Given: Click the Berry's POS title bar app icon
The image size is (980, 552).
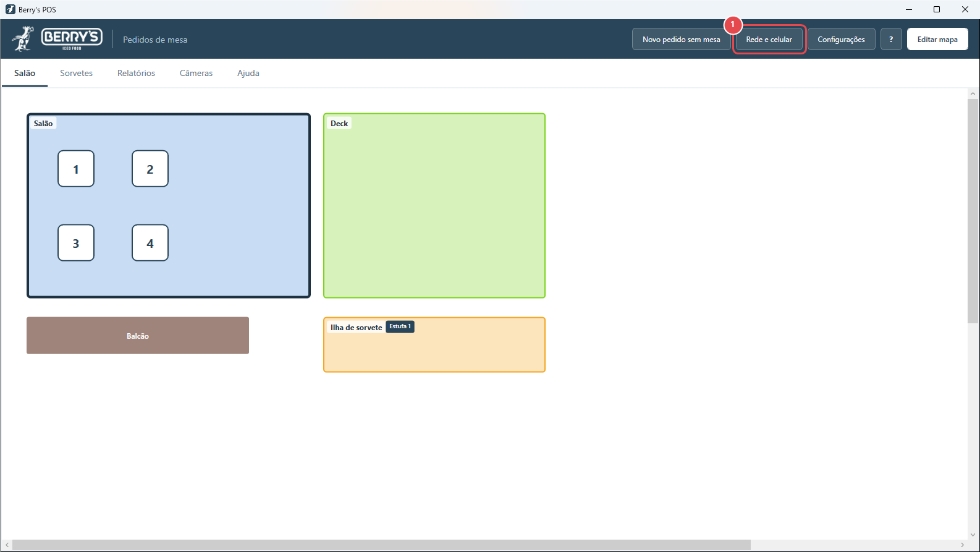Looking at the screenshot, I should pos(10,9).
